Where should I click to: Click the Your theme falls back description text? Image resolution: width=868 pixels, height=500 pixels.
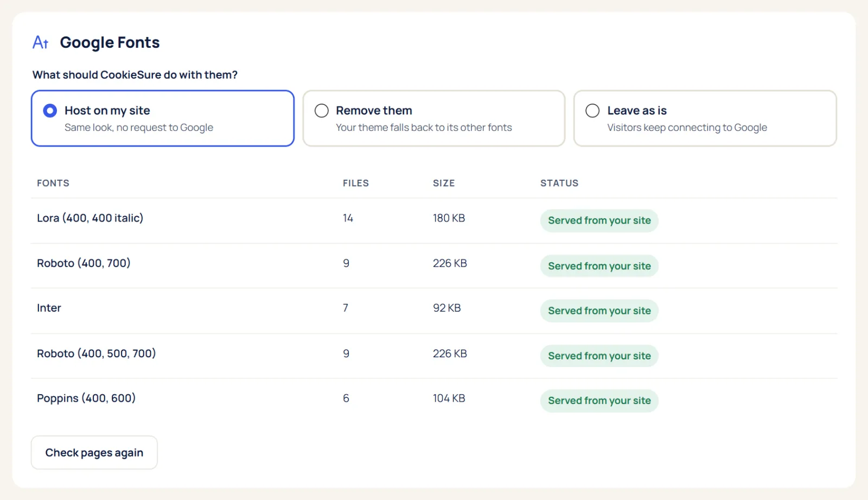coord(424,128)
